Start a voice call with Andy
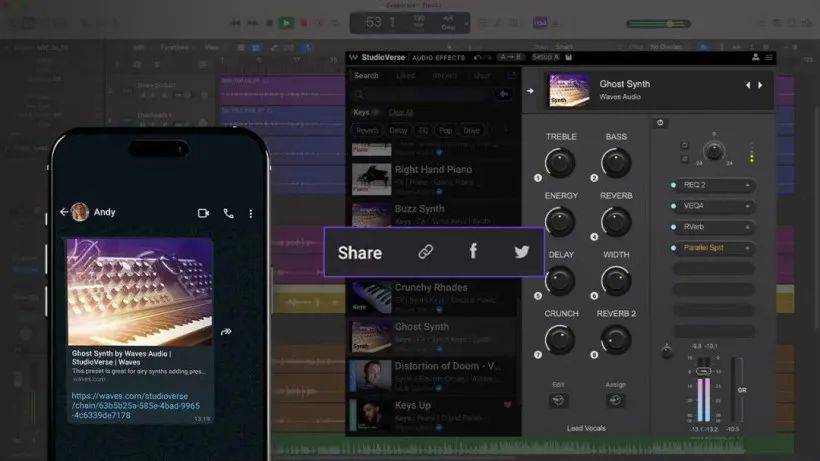 pyautogui.click(x=229, y=213)
